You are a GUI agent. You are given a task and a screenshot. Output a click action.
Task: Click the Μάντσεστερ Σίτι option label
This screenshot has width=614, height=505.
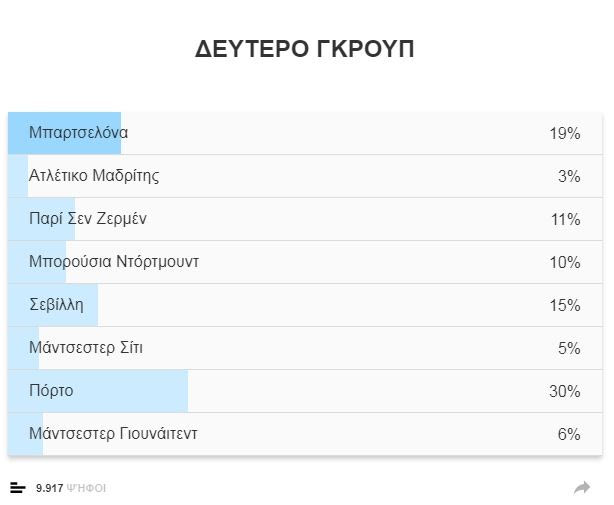click(x=93, y=348)
